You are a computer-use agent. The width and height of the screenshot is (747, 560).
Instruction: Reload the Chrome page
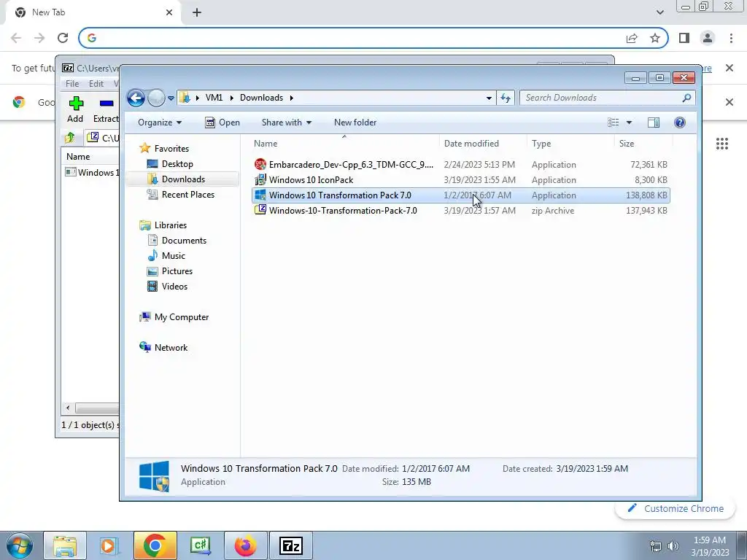[x=63, y=38]
